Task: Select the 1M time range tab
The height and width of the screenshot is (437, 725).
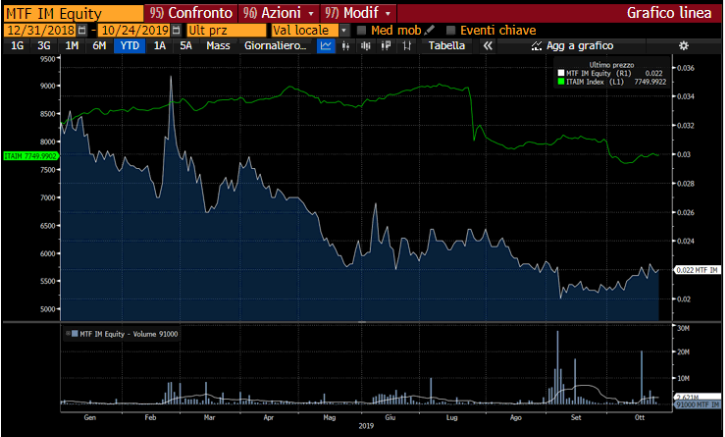Action: coord(72,46)
